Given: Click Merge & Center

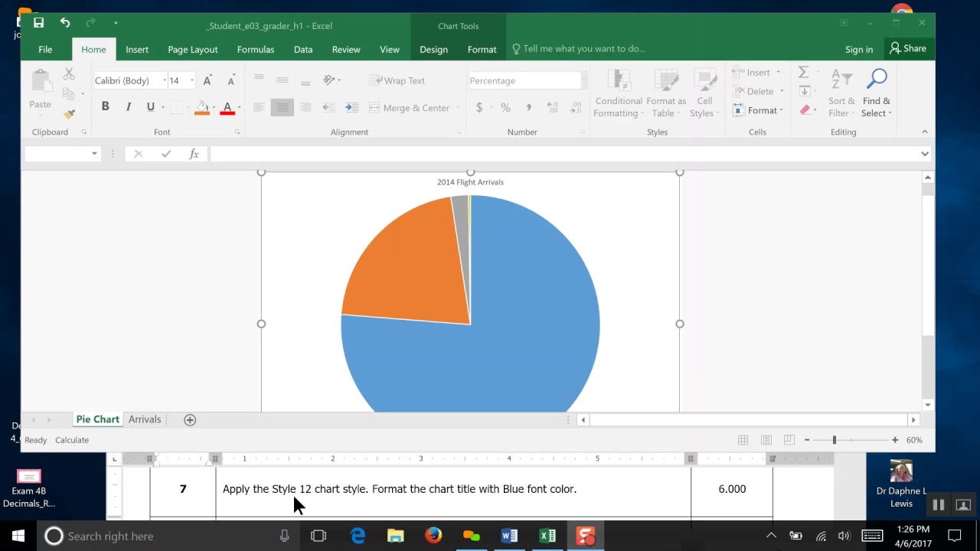Looking at the screenshot, I should (x=410, y=108).
